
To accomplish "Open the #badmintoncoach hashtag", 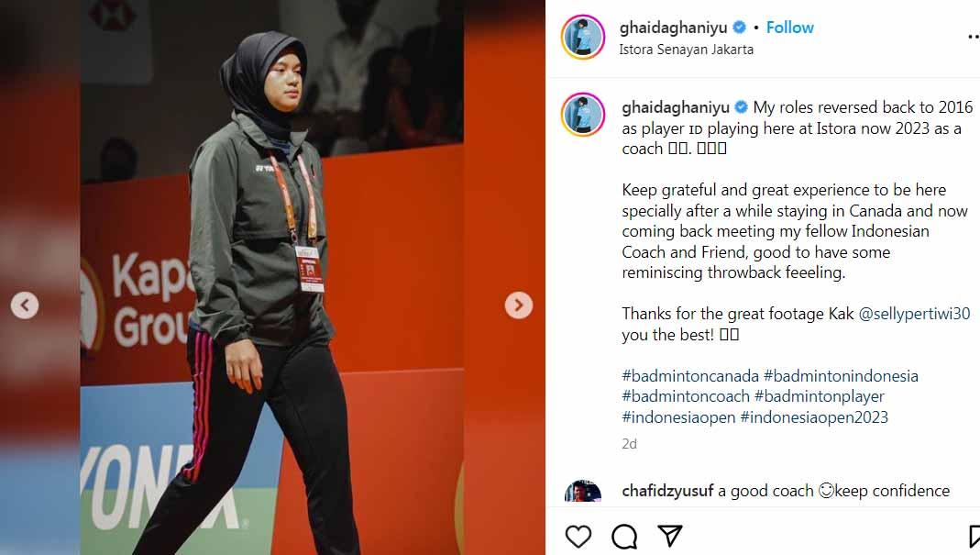I will [686, 396].
